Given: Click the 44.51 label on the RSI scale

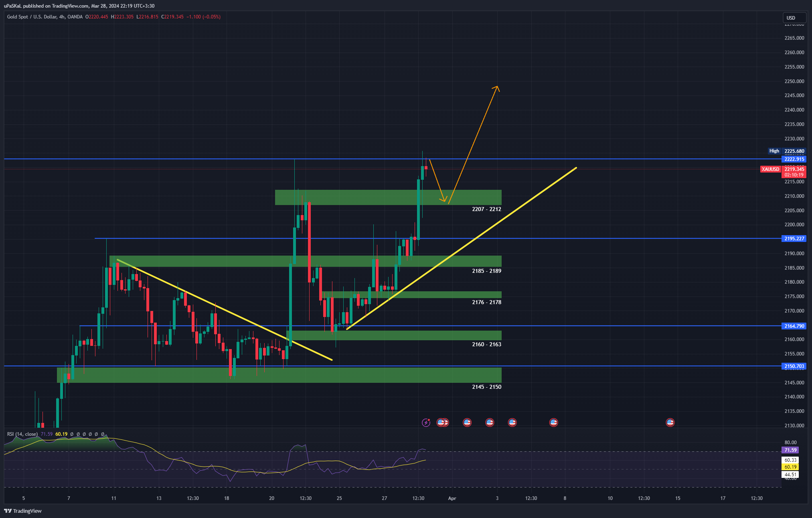Looking at the screenshot, I should coord(790,475).
